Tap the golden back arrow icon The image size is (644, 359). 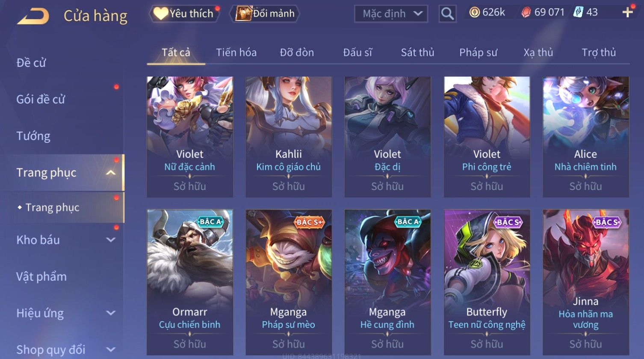pyautogui.click(x=33, y=16)
